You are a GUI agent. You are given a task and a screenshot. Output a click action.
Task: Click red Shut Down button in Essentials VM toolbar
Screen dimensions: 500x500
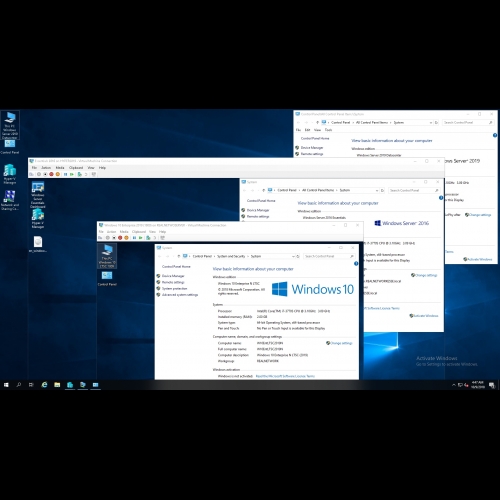(x=51, y=174)
